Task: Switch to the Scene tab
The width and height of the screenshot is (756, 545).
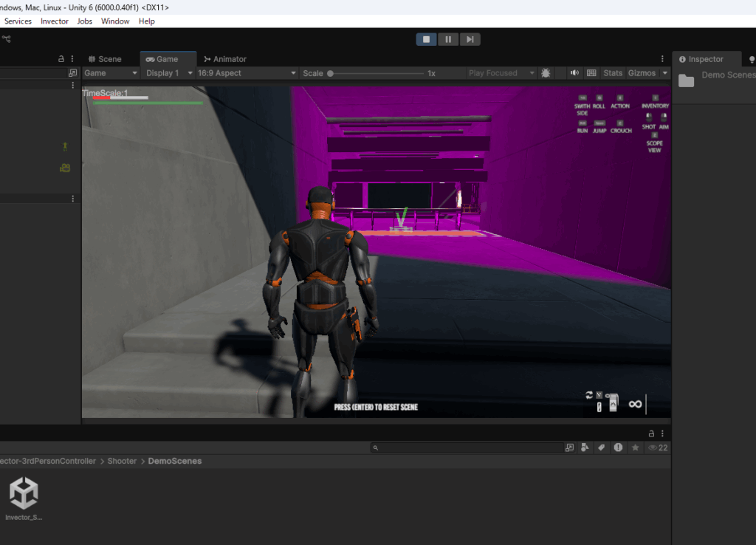Action: (104, 59)
